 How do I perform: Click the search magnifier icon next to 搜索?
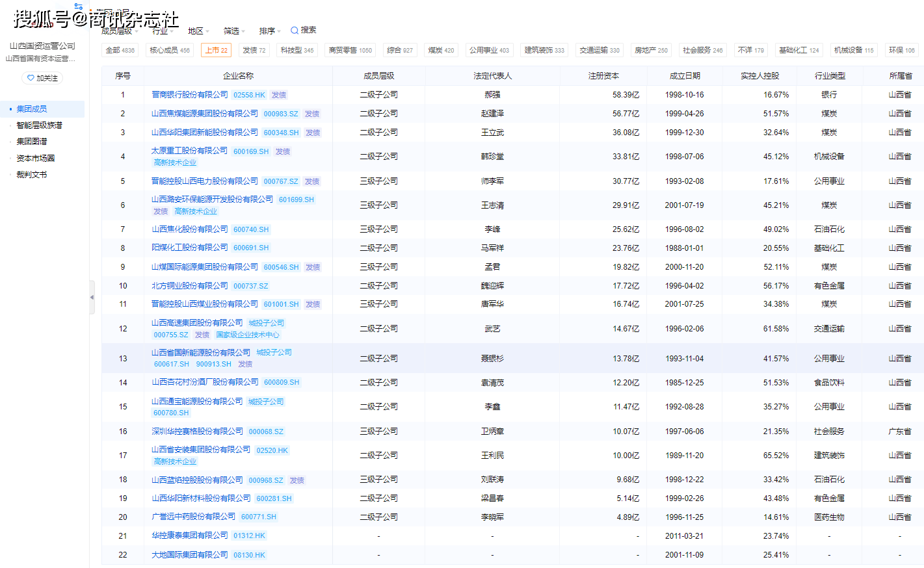(294, 31)
